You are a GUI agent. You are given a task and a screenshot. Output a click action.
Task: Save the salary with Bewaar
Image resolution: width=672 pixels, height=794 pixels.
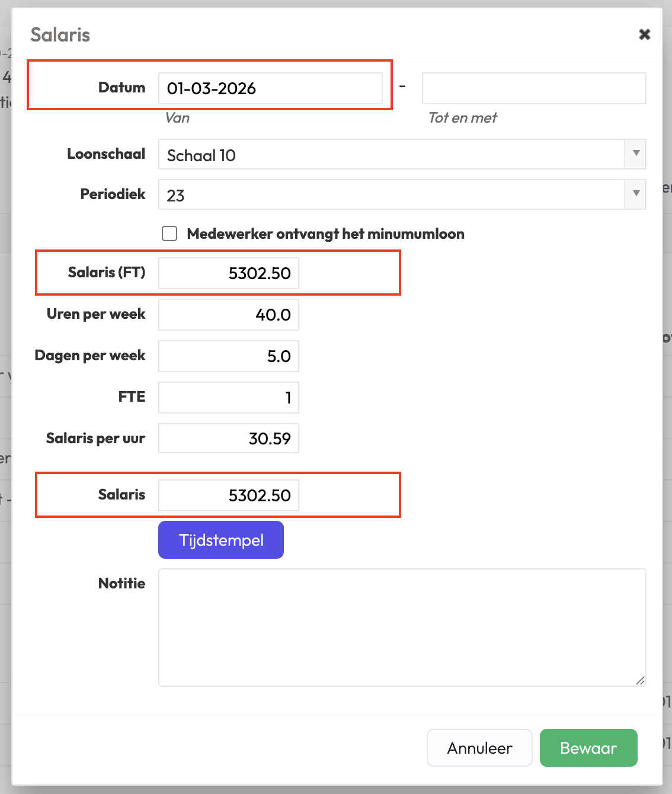tap(588, 748)
